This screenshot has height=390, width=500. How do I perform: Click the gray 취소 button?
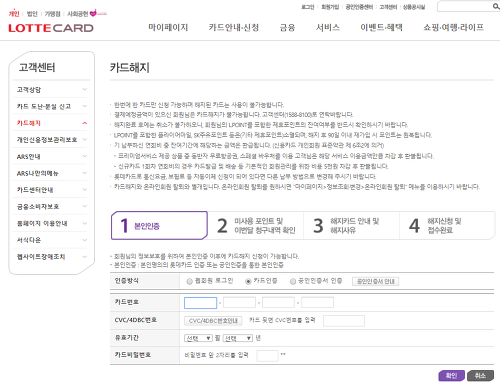(480, 376)
